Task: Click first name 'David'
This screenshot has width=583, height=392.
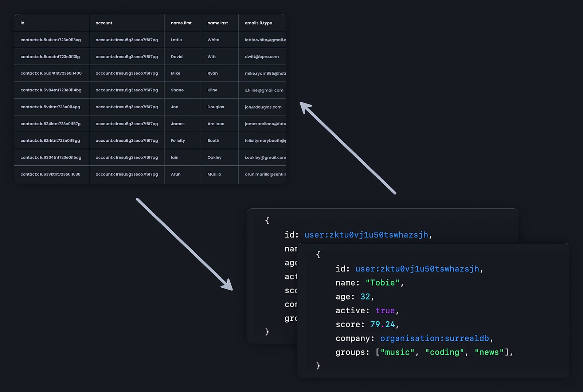Action: [177, 56]
